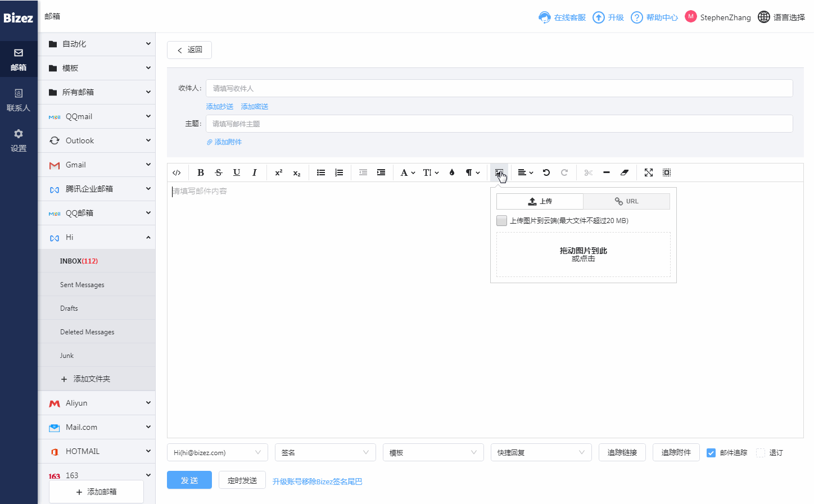Check the 退订 unsubscribe checkbox
This screenshot has height=504, width=814.
pyautogui.click(x=761, y=453)
